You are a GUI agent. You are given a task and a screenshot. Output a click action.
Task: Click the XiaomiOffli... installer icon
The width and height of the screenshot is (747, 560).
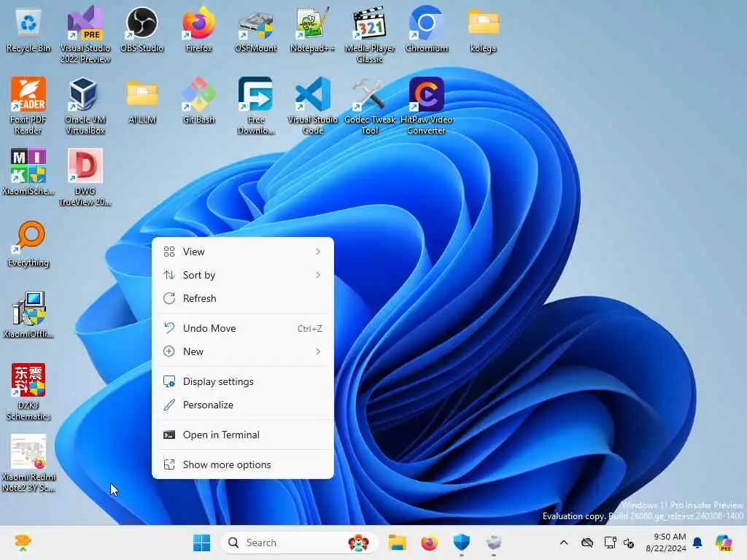coord(28,315)
